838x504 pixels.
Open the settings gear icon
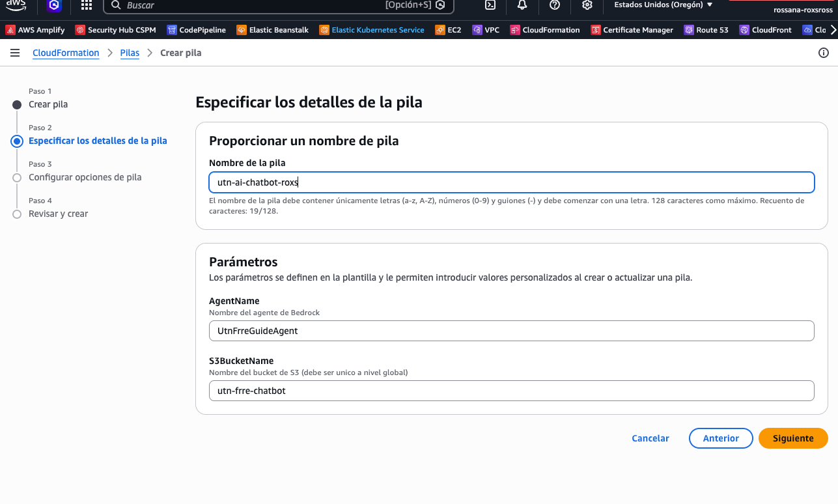click(587, 5)
